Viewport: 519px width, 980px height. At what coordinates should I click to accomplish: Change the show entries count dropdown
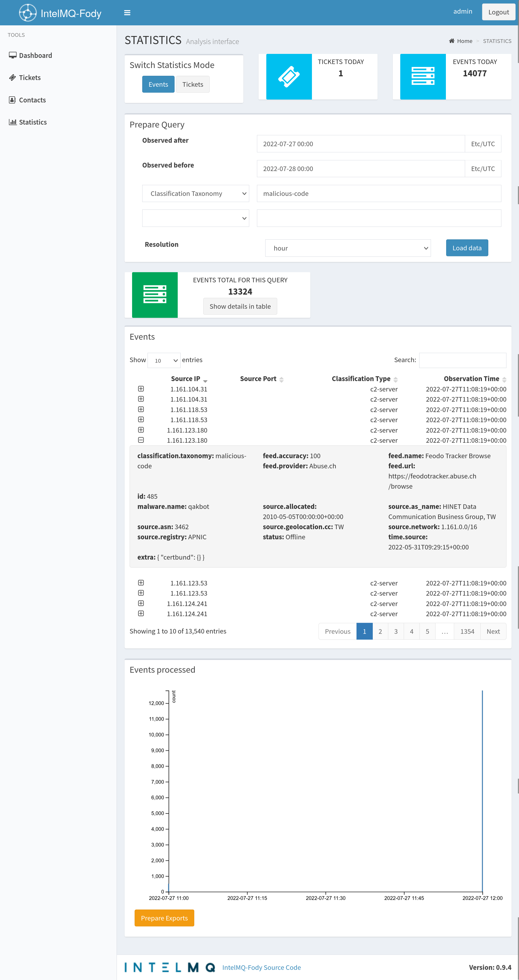164,360
